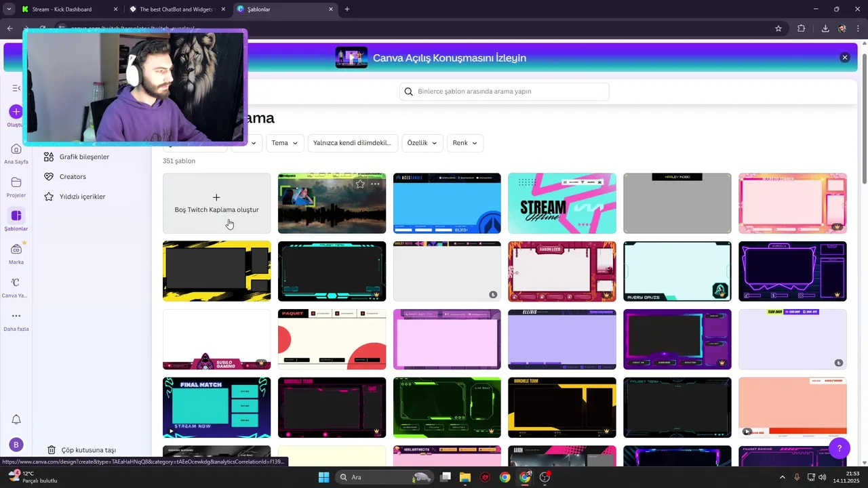Switch to Stream - Kick Dashboard tab
Screen dimensions: 868x488
[68, 9]
